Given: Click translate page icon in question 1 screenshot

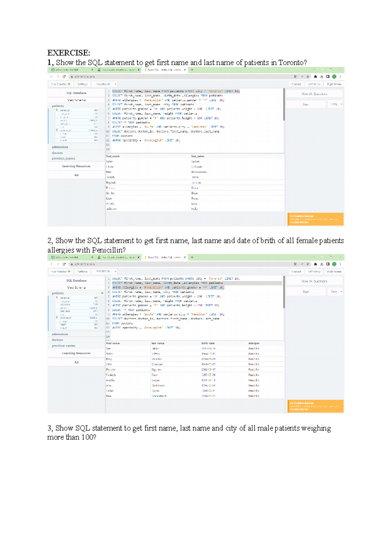Looking at the screenshot, I should (x=295, y=76).
